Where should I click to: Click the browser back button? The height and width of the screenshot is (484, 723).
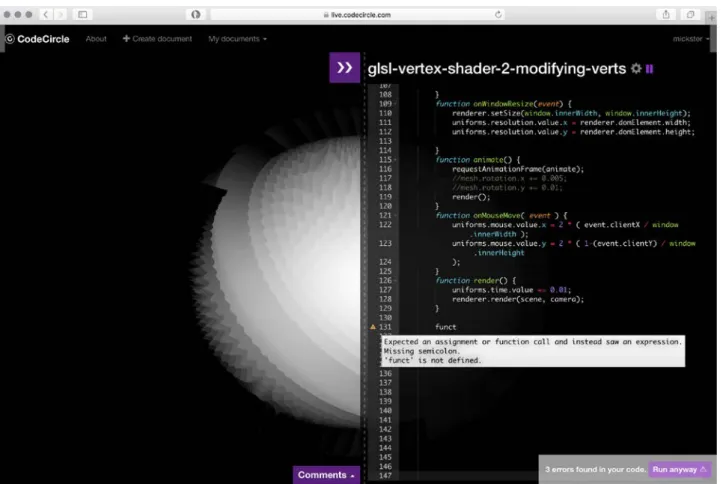coord(45,14)
